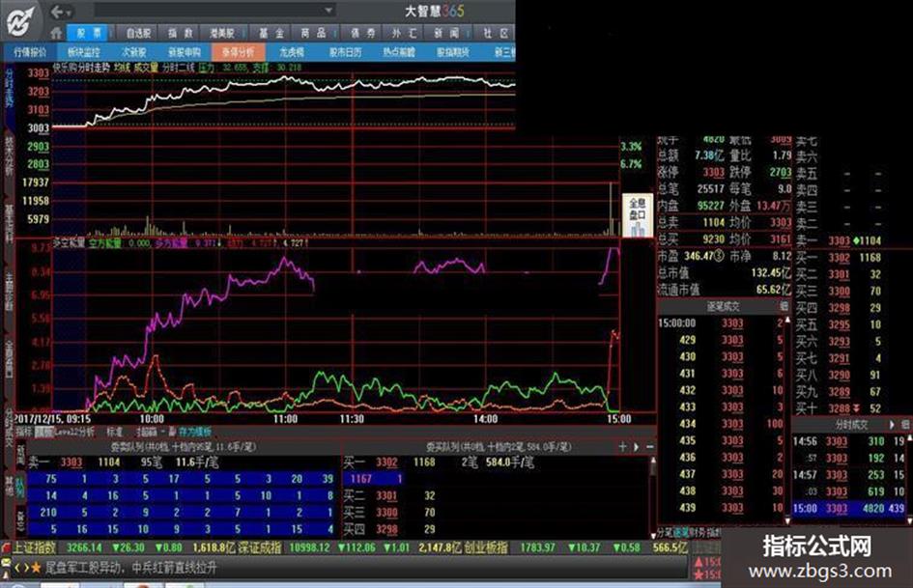The width and height of the screenshot is (913, 588).
Task: Click the 买十 3288 order book row
Action: [x=839, y=408]
